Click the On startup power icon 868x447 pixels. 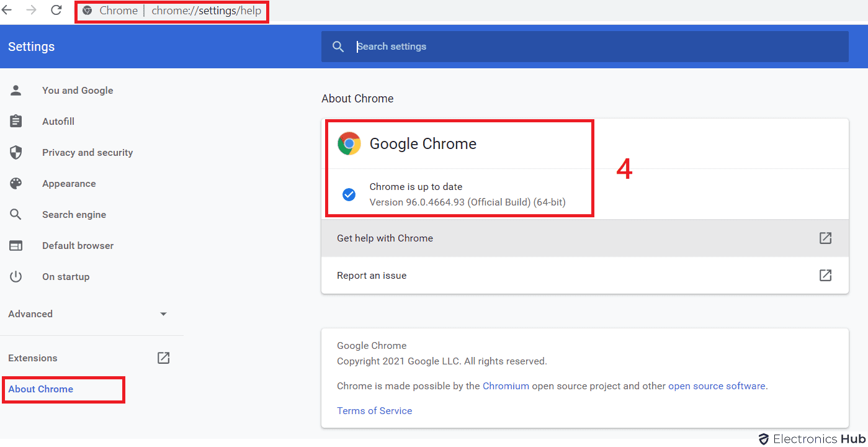pos(16,277)
